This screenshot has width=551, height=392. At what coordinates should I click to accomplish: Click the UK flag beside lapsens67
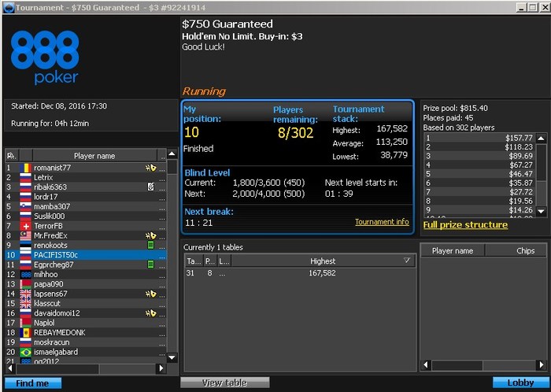coord(26,294)
